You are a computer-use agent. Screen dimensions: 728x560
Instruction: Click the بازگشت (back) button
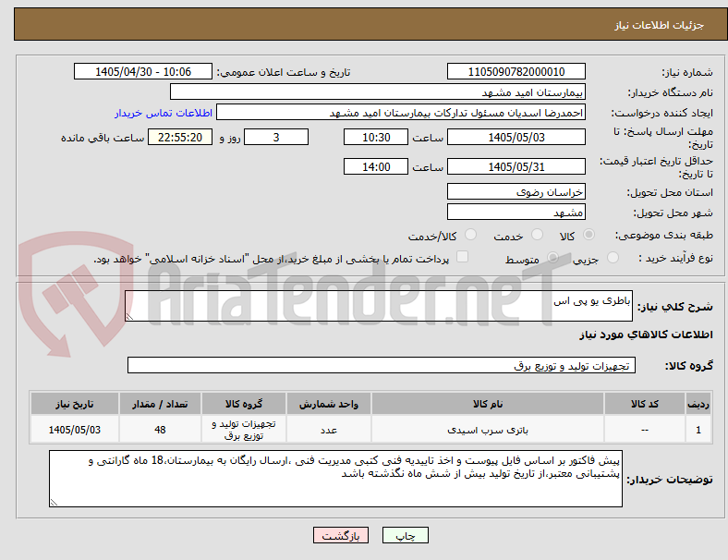[341, 535]
